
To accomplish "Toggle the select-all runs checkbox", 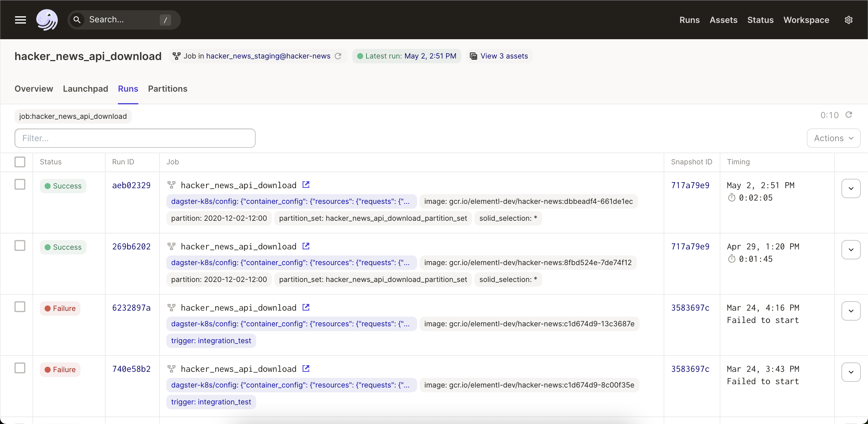I will (20, 162).
